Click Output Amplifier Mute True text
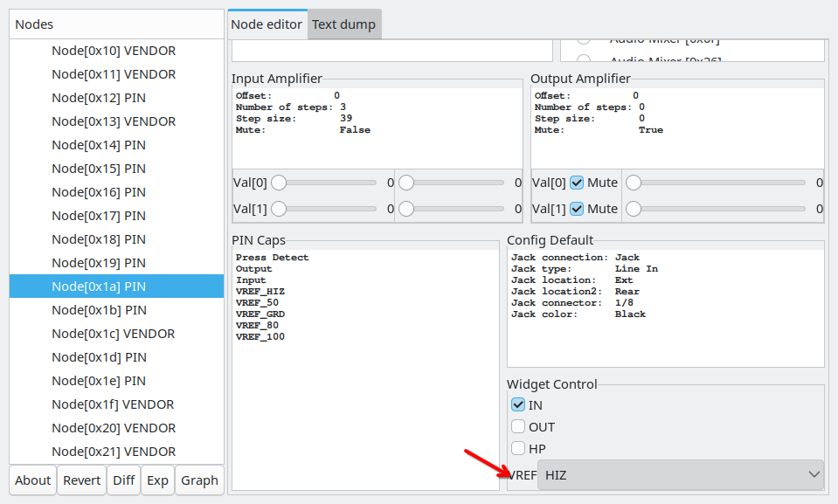Screen dimensions: 838x504 coord(599,130)
